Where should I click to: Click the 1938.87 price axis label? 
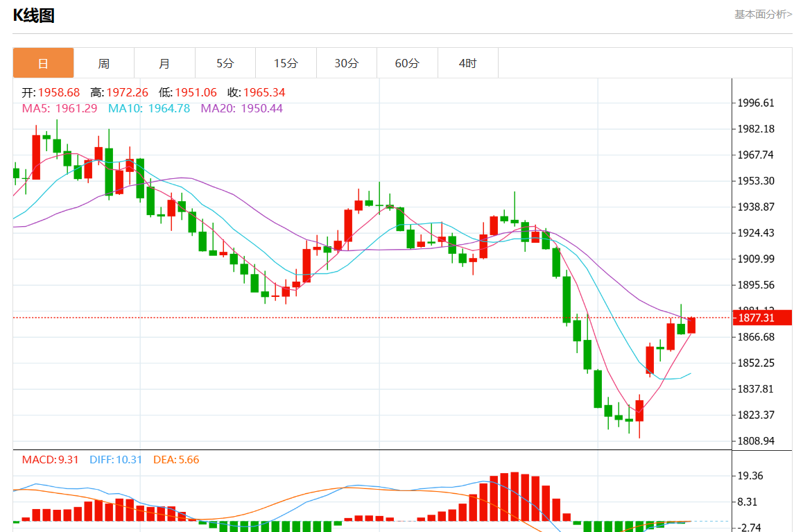pos(756,207)
